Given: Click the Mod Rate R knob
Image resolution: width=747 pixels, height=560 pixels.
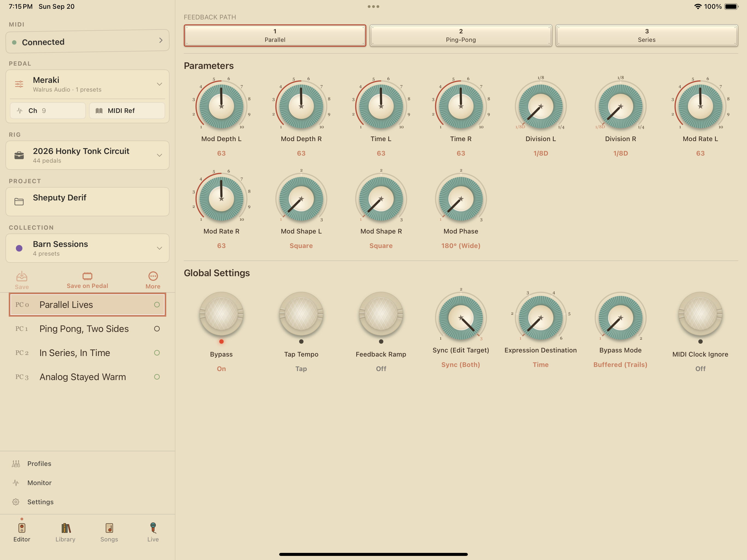Looking at the screenshot, I should [x=221, y=199].
